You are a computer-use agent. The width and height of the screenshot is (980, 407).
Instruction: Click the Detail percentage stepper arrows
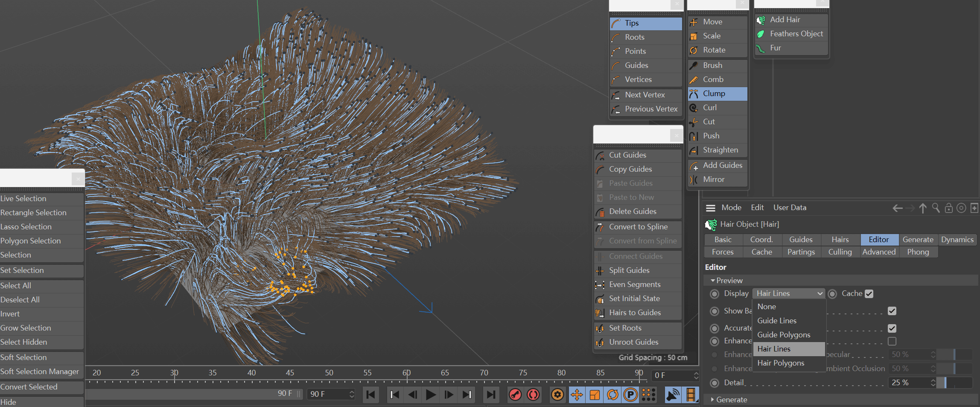933,383
